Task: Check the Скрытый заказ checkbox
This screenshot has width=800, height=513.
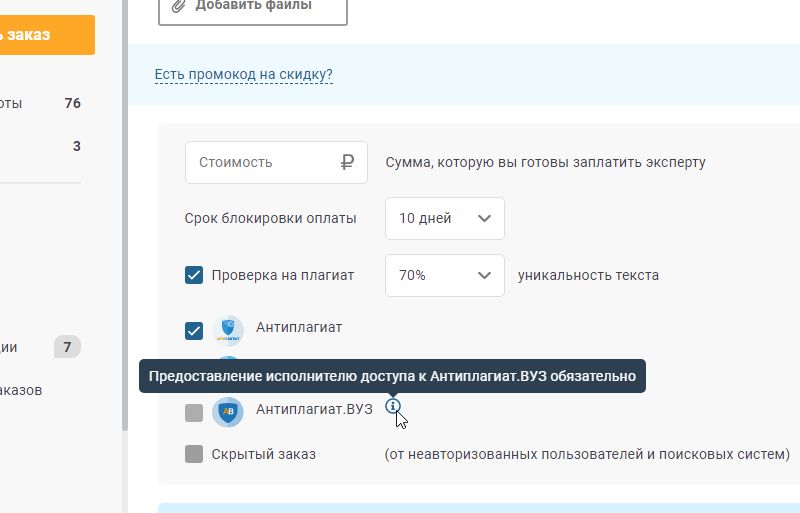Action: (194, 454)
